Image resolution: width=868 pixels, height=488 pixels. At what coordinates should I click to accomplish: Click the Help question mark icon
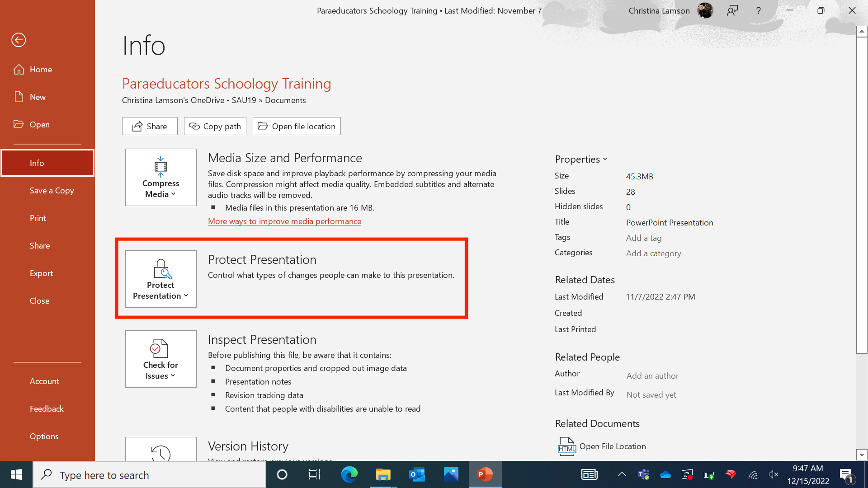(x=759, y=10)
